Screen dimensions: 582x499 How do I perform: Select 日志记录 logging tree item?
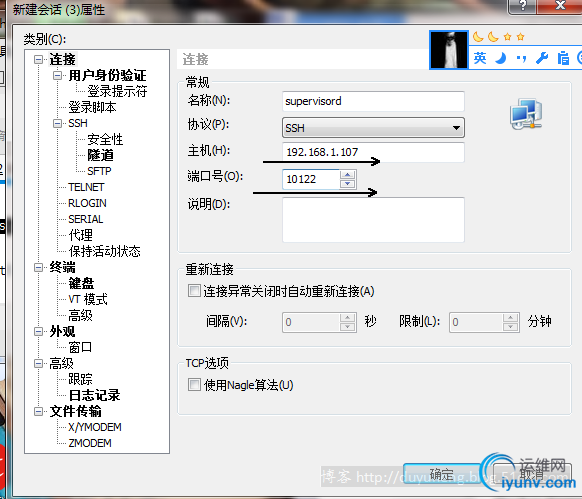94,395
